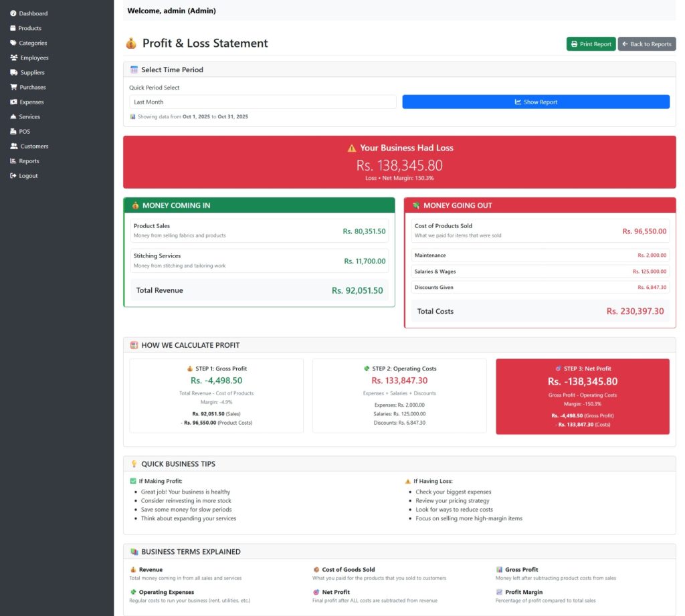Click the Back to Reports button
This screenshot has width=685, height=616.
coord(646,44)
